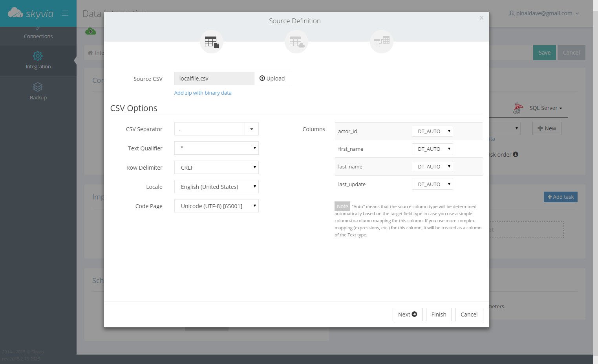Click the green cloud download icon

point(91,31)
